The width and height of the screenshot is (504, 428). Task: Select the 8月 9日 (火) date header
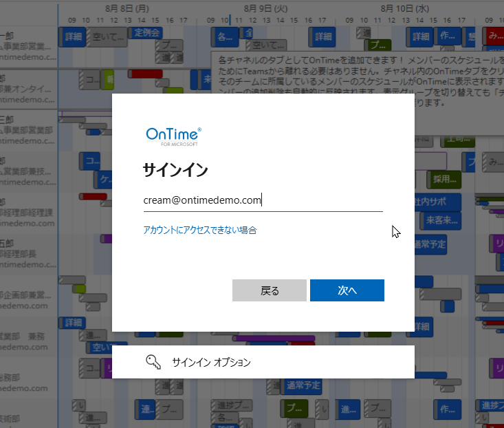point(266,8)
